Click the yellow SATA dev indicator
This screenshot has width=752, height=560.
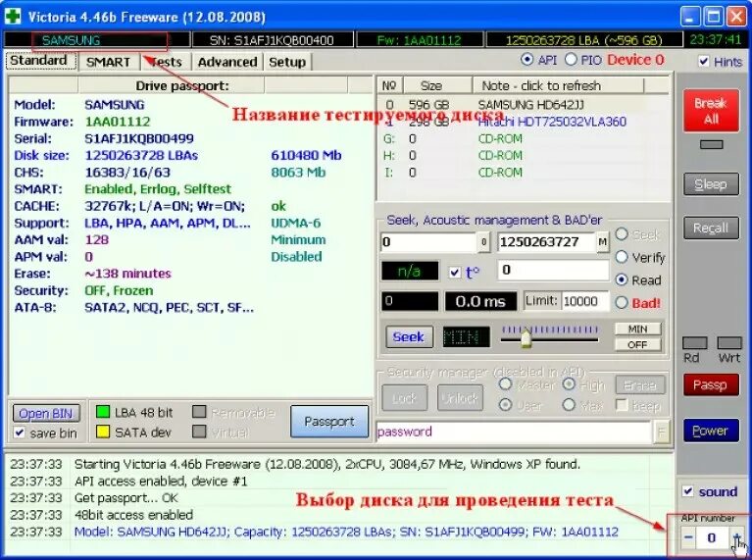[x=103, y=432]
